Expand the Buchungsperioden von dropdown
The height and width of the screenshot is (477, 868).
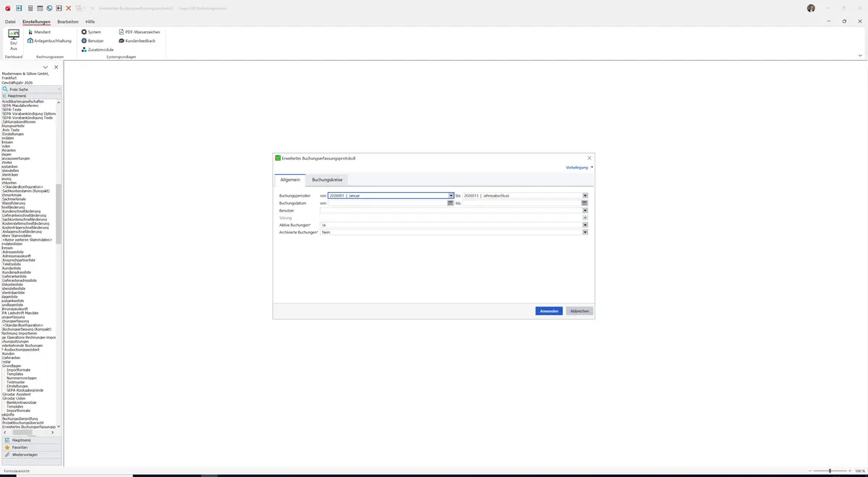coord(450,196)
